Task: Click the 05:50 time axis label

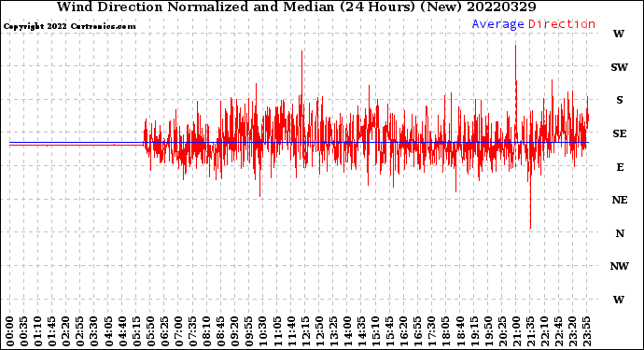Action: click(x=150, y=332)
